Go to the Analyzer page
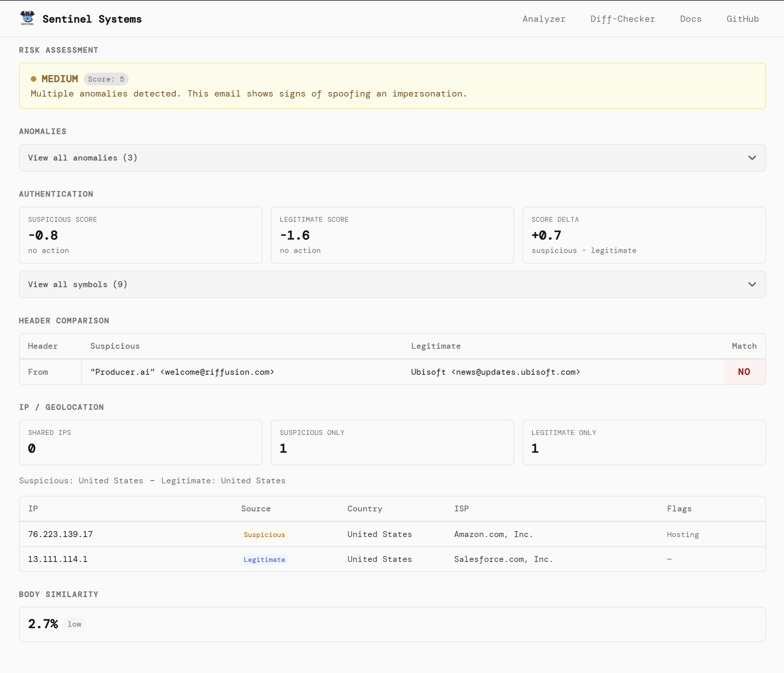Image resolution: width=784 pixels, height=673 pixels. (x=544, y=19)
